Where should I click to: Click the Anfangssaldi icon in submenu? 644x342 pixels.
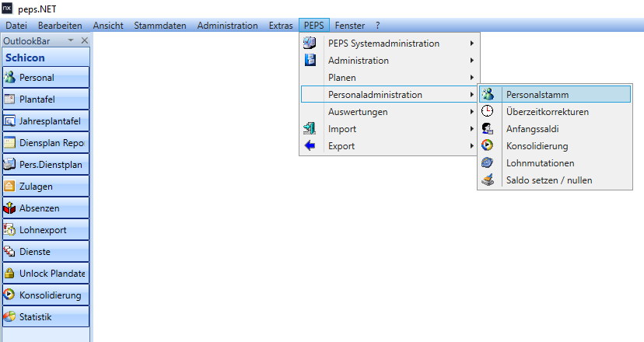pos(488,128)
